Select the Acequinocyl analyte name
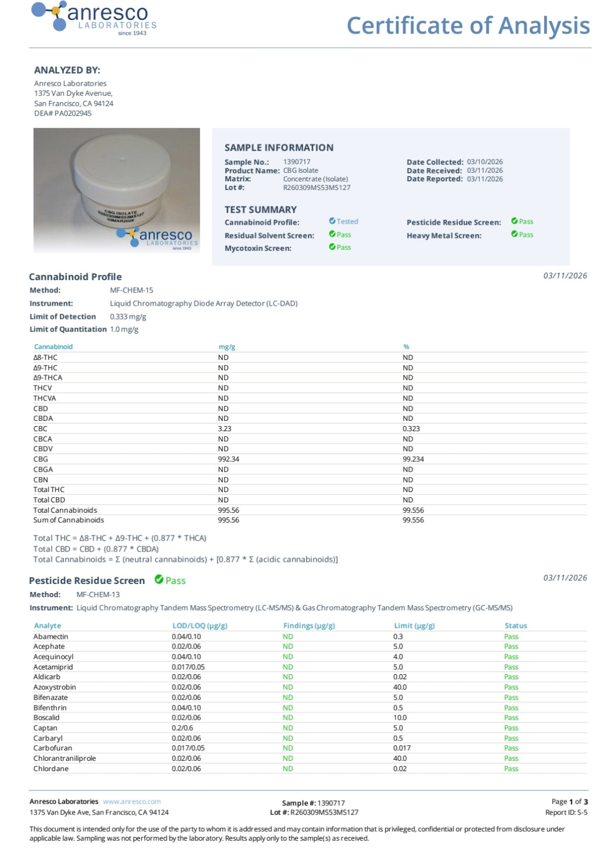The image size is (616, 860). click(53, 657)
